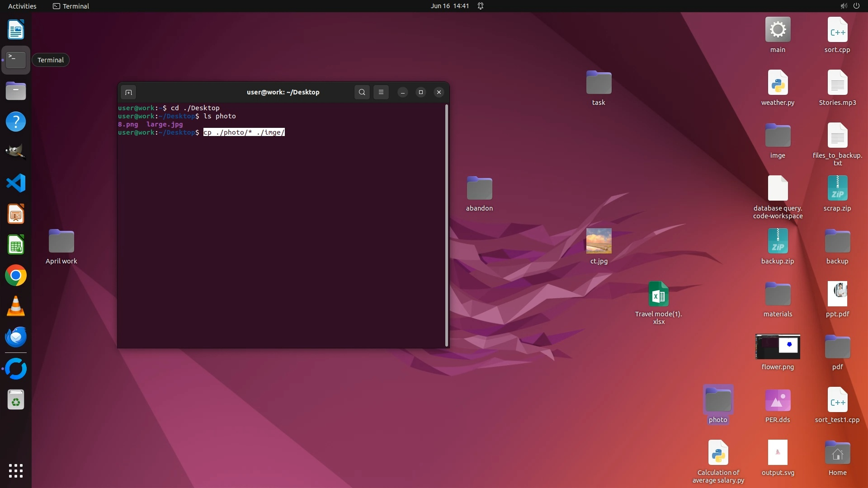Open LibreOffice Calc in dock

click(16, 245)
